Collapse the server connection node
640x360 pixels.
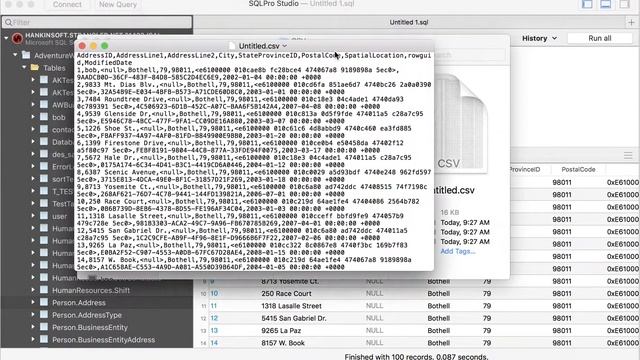point(6,38)
